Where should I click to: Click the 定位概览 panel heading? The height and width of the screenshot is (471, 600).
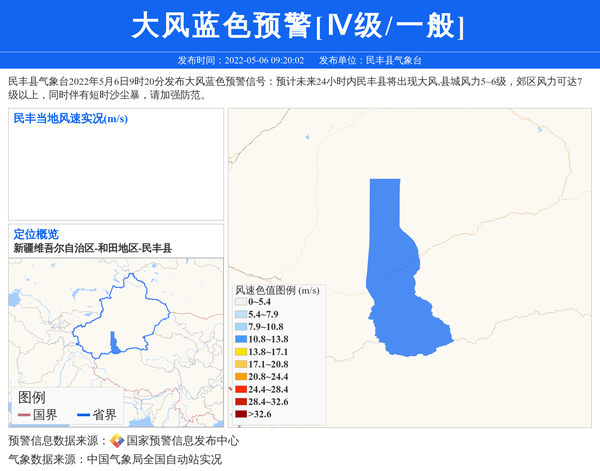tap(36, 233)
